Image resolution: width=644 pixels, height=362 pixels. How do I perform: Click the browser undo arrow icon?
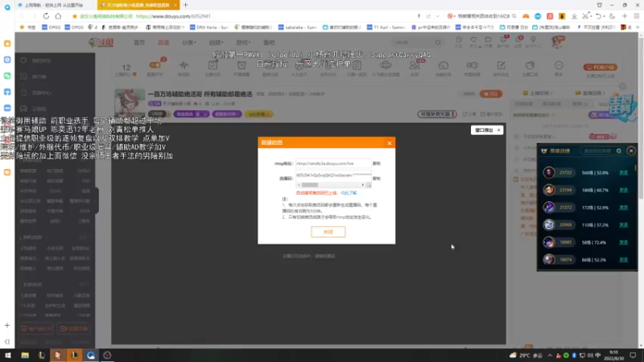(599, 16)
